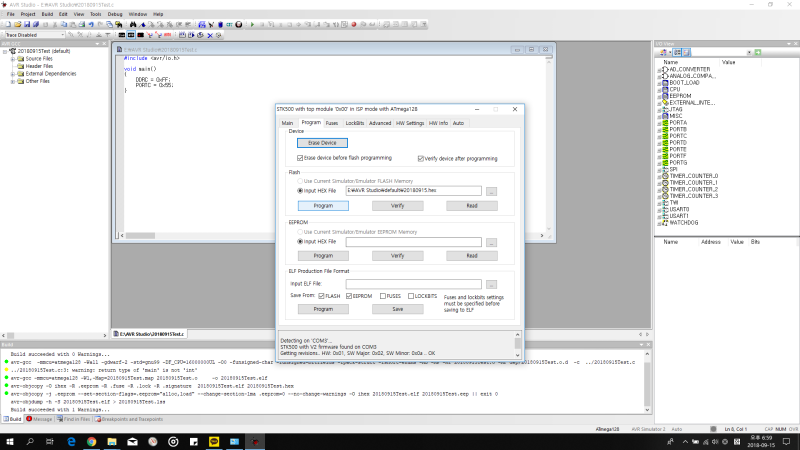Enable the FUSES save-from checkbox

383,296
